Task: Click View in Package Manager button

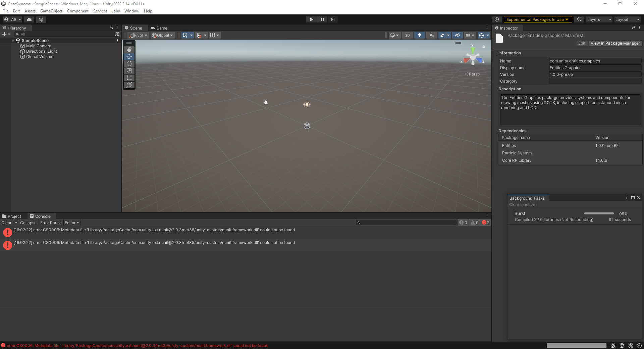Action: pyautogui.click(x=615, y=43)
